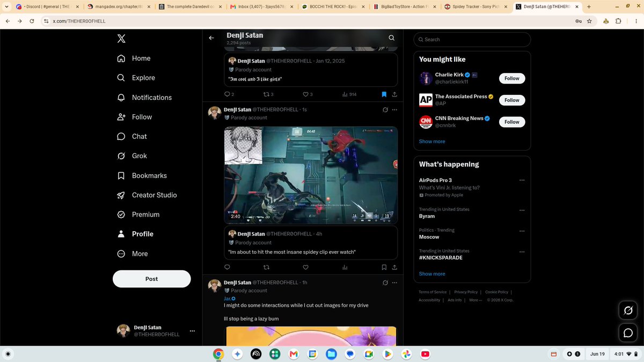Screen dimensions: 644x362
Task: Repost the spidey clip post
Action: click(x=267, y=267)
